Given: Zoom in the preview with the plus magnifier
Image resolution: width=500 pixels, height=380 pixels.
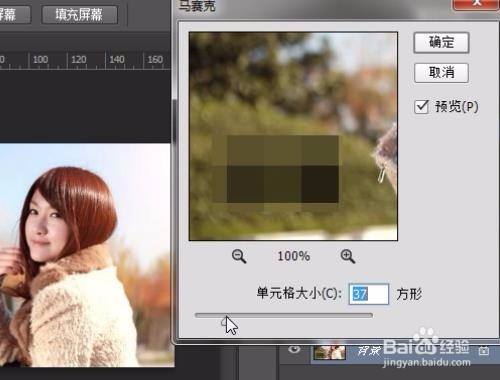Looking at the screenshot, I should (348, 257).
